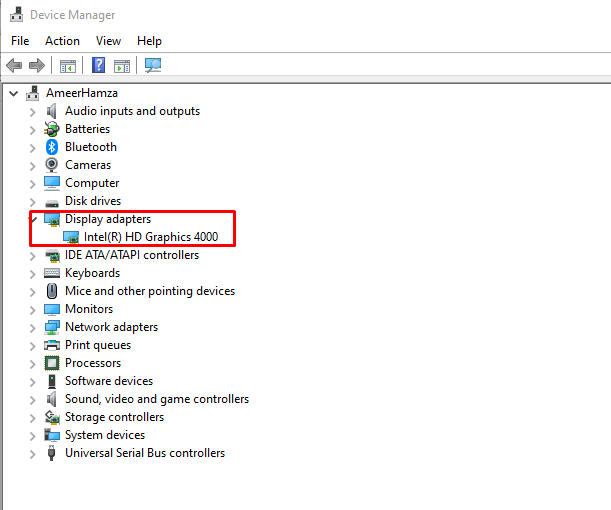Click the Display adapters icon
611x510 pixels.
pyautogui.click(x=52, y=219)
